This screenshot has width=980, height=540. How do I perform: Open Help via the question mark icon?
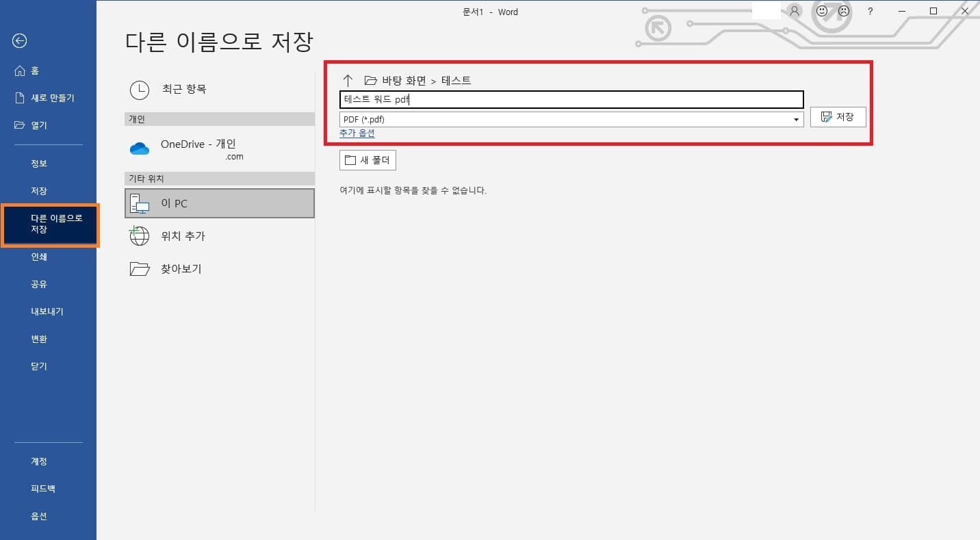coord(871,11)
